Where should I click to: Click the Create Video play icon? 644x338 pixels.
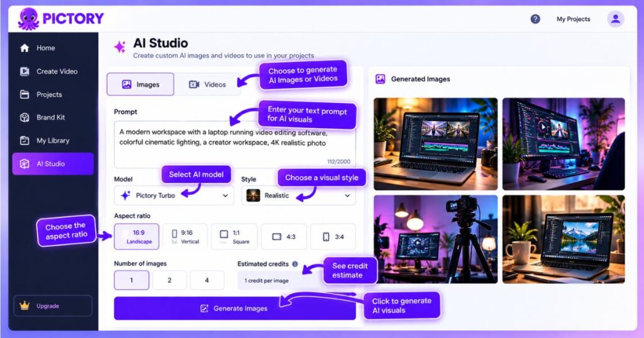pos(25,72)
